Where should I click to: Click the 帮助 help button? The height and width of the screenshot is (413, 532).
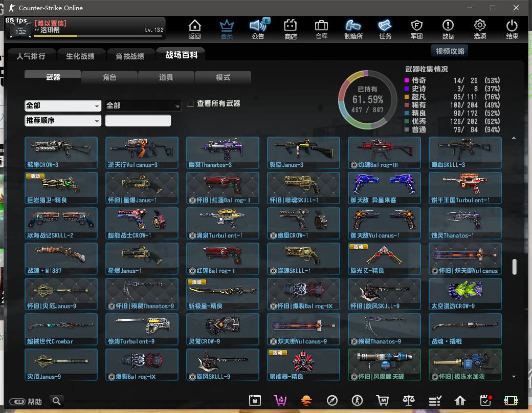26,401
